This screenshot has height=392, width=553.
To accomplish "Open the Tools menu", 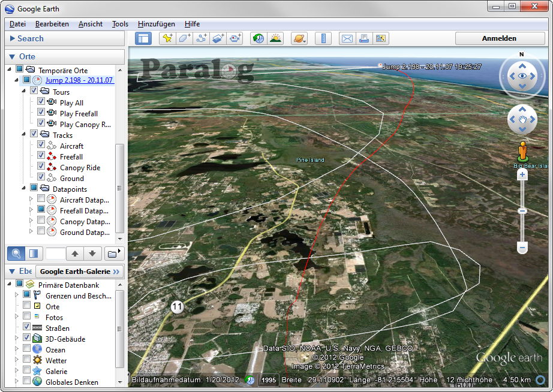I will click(119, 24).
